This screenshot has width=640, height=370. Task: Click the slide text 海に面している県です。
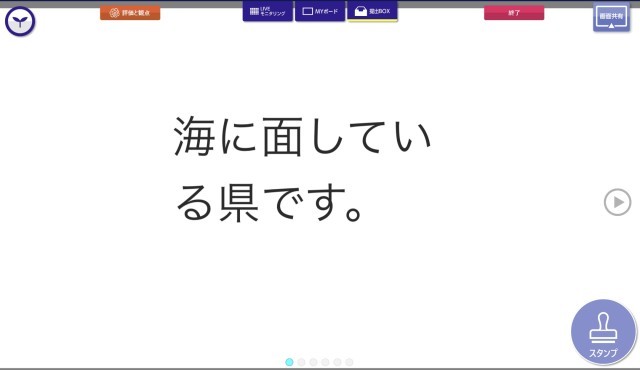[x=302, y=168]
